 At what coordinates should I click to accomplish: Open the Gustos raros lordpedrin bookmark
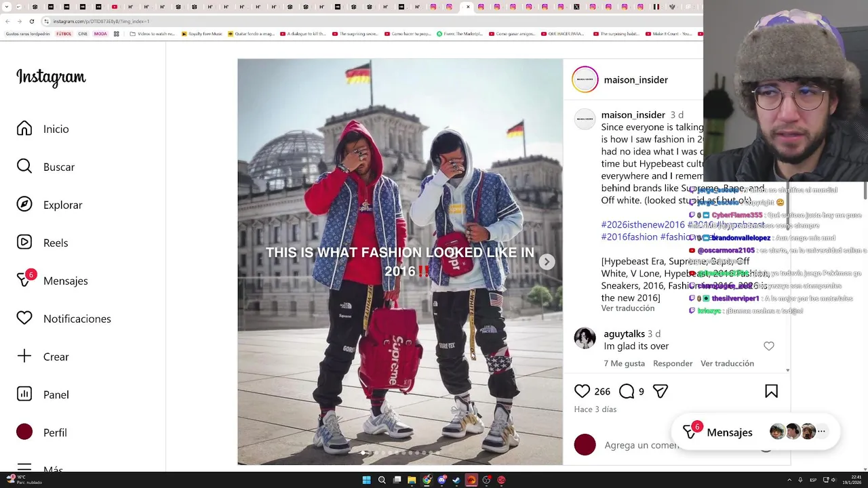coord(27,34)
